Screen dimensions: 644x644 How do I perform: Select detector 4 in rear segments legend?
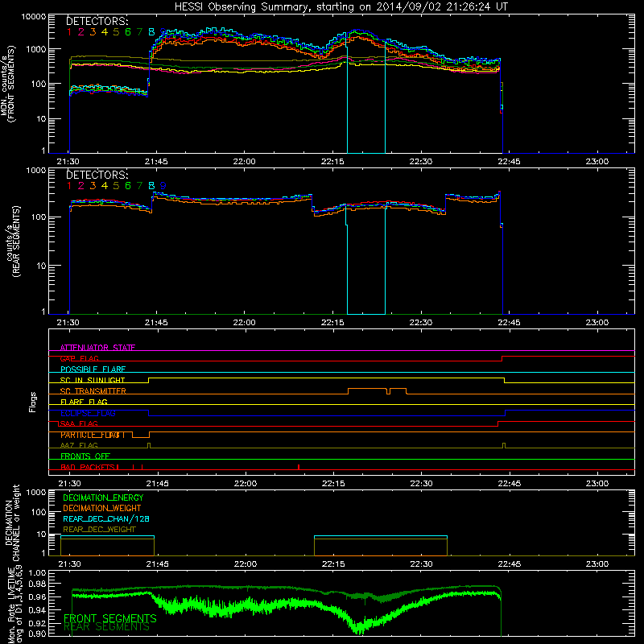[x=105, y=186]
